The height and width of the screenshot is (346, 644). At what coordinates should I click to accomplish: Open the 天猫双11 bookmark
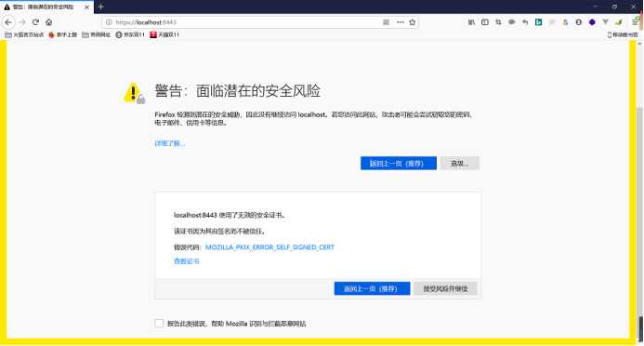pos(164,35)
